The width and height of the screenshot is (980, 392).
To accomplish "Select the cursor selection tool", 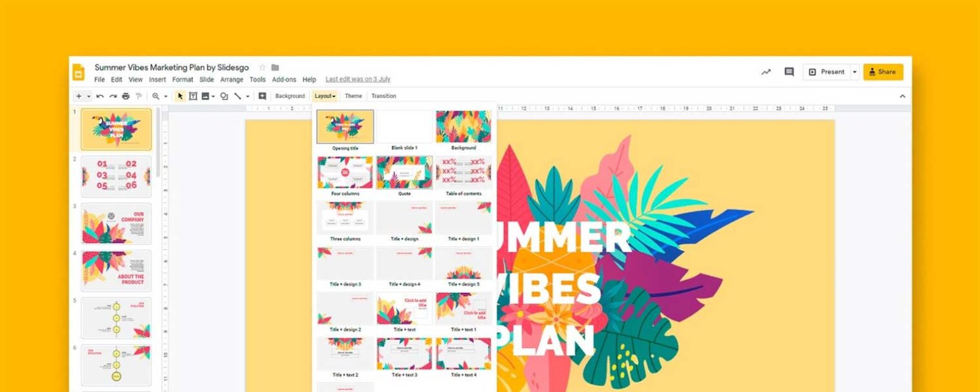I will pyautogui.click(x=181, y=95).
